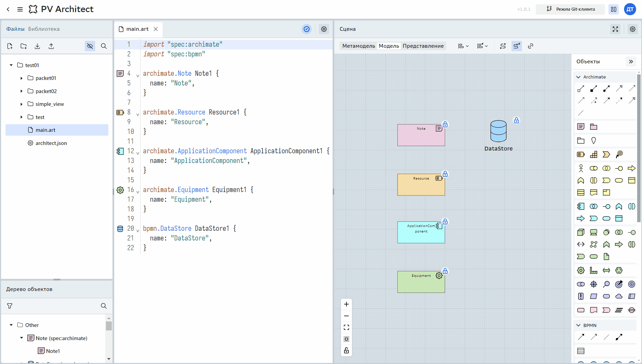Image resolution: width=642 pixels, height=364 pixels.
Task: Zoom out on the scene
Action: pos(346,316)
